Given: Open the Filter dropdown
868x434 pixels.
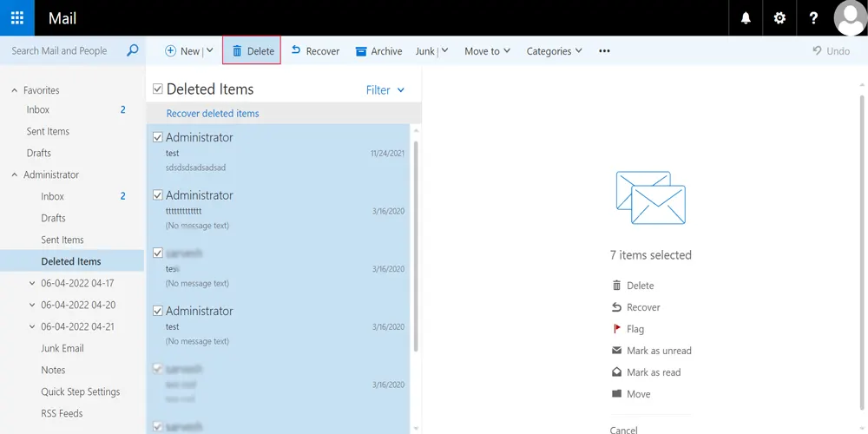Looking at the screenshot, I should [385, 89].
